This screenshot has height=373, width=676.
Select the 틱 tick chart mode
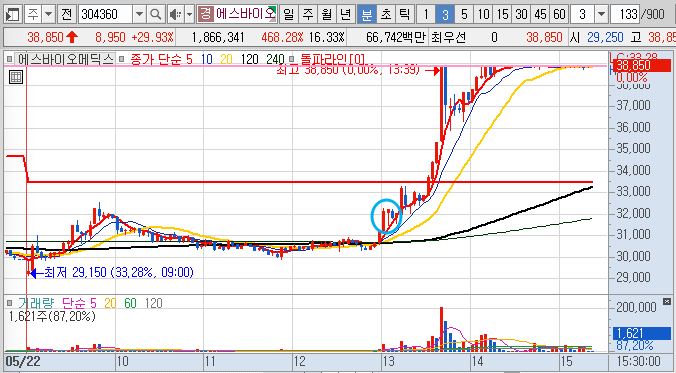click(x=404, y=15)
